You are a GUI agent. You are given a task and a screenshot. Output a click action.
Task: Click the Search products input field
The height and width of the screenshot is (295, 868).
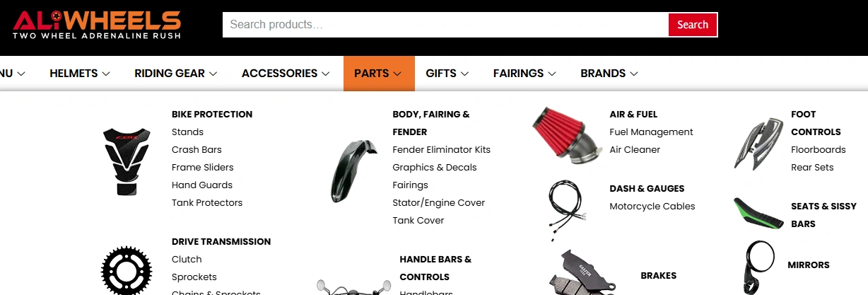click(445, 25)
